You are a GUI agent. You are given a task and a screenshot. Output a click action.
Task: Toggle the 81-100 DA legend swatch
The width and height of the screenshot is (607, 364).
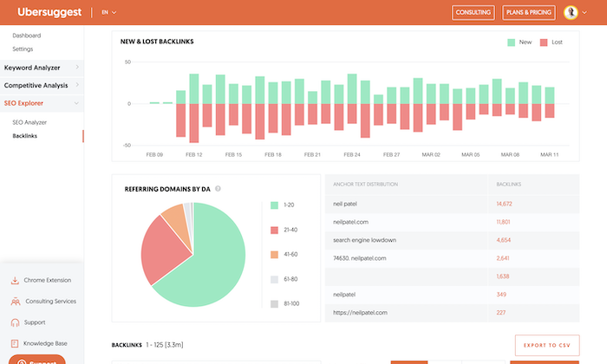click(274, 304)
